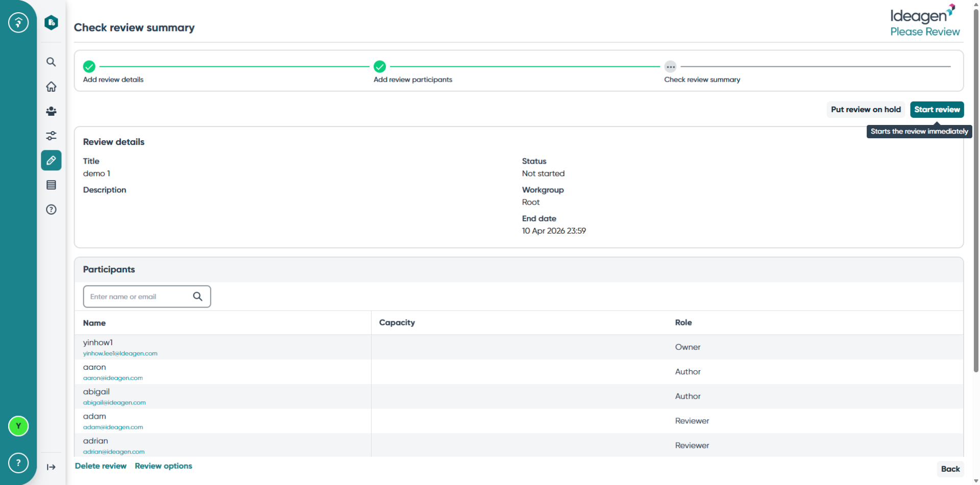The width and height of the screenshot is (980, 485).
Task: Open Review options link
Action: 163,466
